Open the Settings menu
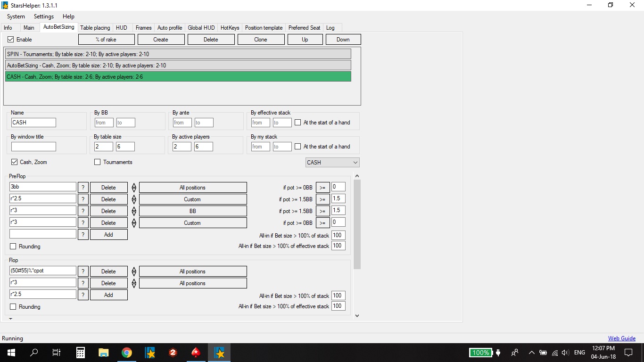The width and height of the screenshot is (644, 362). pyautogui.click(x=44, y=16)
